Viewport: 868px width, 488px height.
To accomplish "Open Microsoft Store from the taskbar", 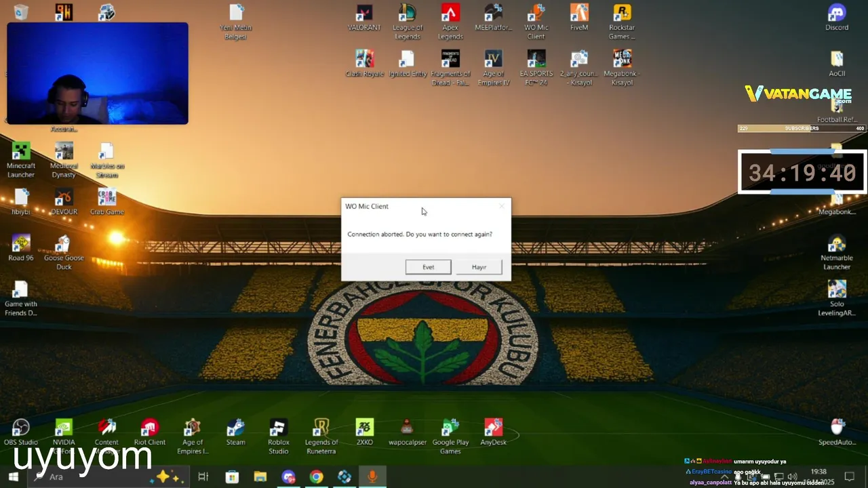I will tap(232, 477).
